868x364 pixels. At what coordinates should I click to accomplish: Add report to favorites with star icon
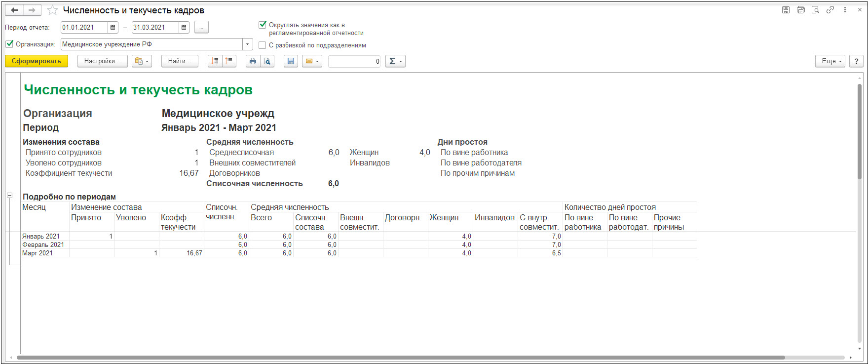click(52, 10)
